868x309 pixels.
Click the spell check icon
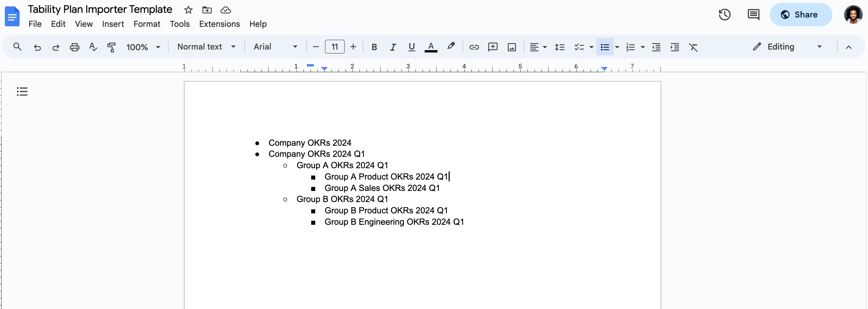pos(93,47)
